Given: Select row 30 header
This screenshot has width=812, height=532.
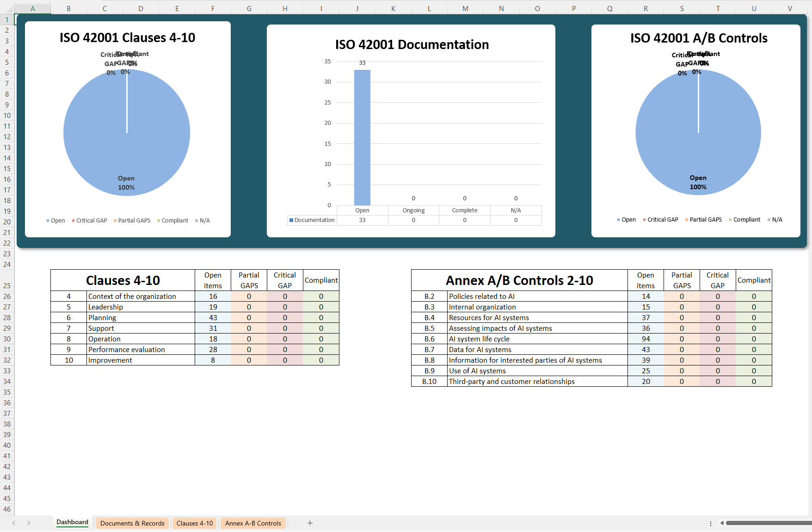Looking at the screenshot, I should click(7, 339).
